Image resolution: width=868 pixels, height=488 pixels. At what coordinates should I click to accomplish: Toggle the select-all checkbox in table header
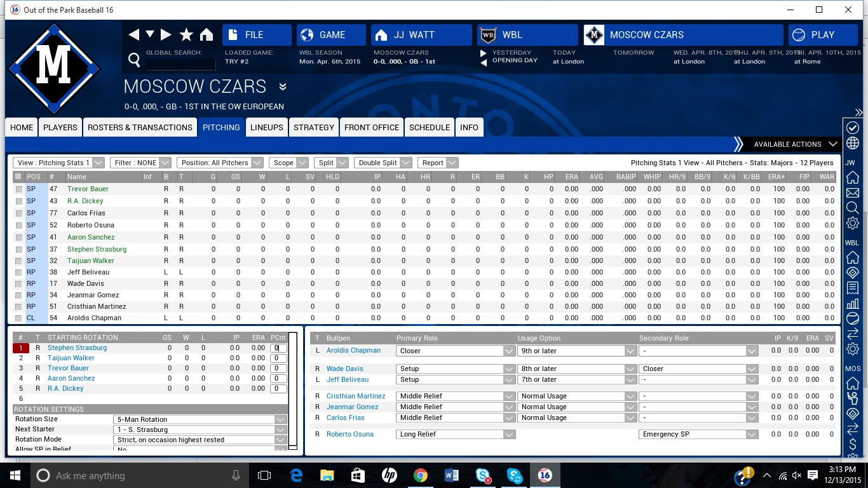[18, 177]
